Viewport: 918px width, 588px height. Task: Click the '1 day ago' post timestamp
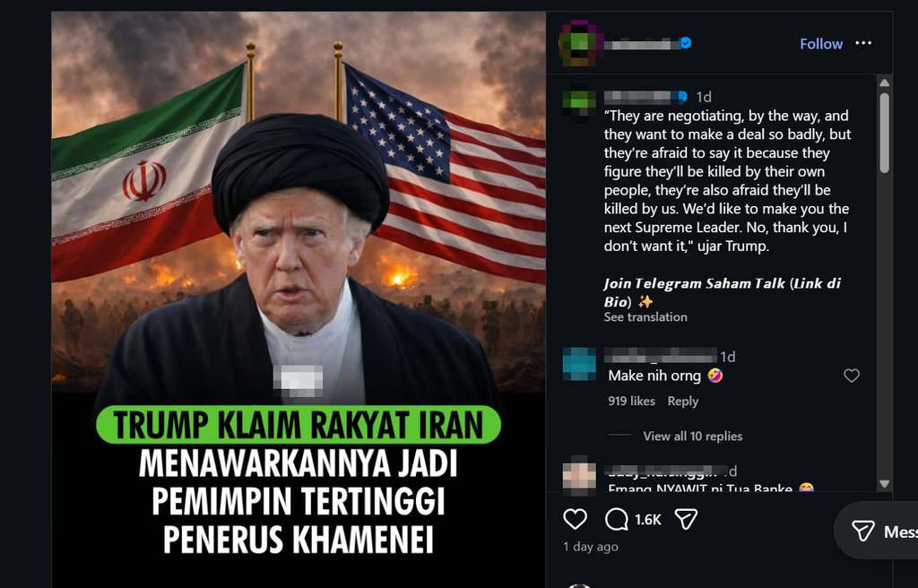click(590, 547)
